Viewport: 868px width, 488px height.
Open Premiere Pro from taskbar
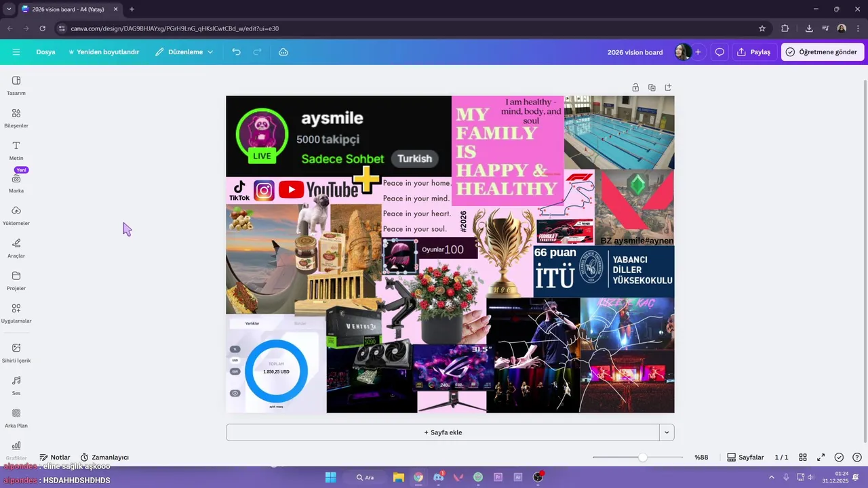click(498, 477)
